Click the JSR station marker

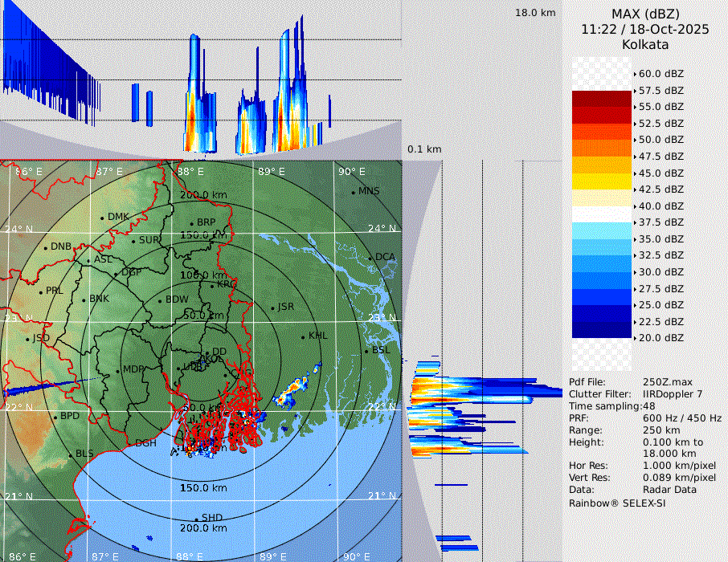[x=272, y=307]
